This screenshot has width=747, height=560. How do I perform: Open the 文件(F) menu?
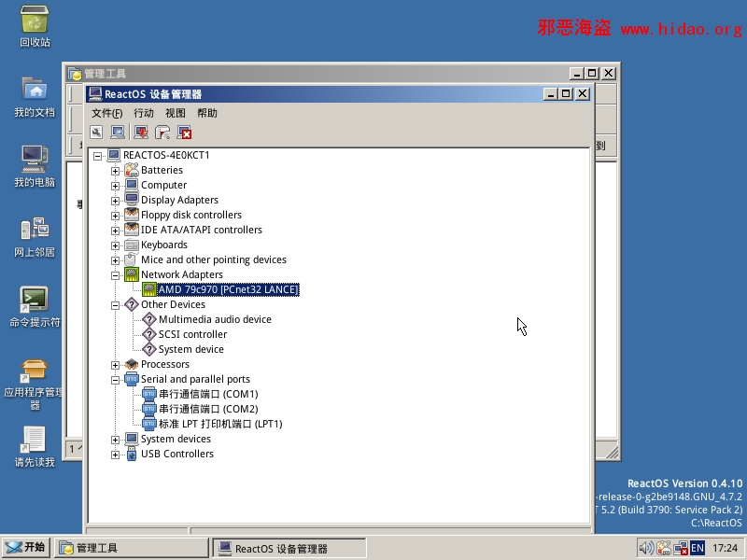pos(106,113)
